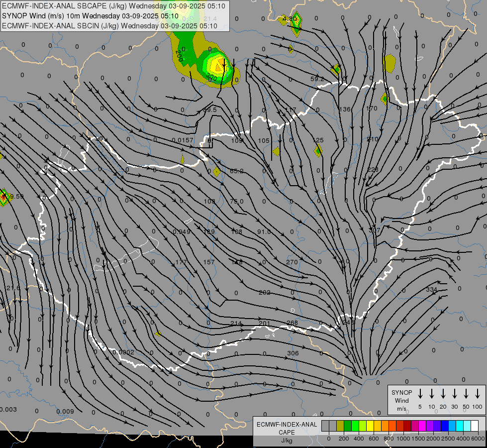Click the map value 136
This screenshot has width=487, height=448.
pos(345,109)
